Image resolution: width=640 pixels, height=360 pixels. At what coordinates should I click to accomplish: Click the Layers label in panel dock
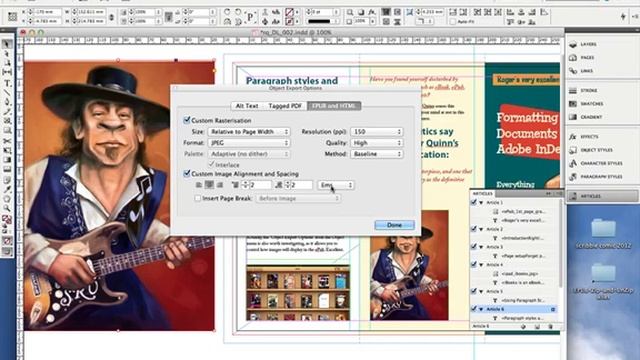coord(588,44)
